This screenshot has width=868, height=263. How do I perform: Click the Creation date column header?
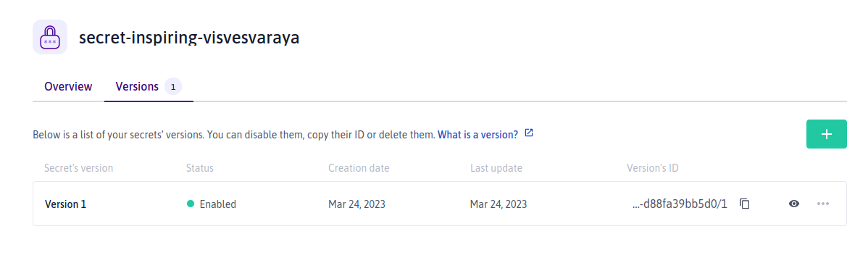point(359,168)
